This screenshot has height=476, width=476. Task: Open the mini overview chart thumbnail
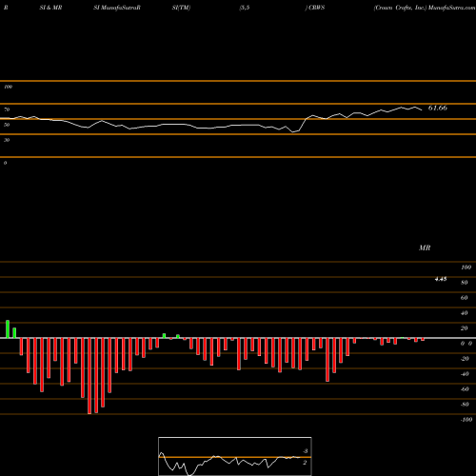point(235,456)
